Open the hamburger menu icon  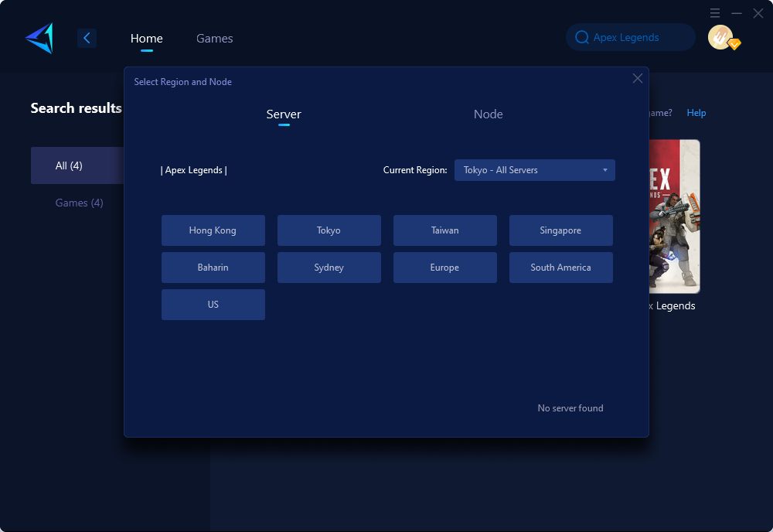(715, 13)
